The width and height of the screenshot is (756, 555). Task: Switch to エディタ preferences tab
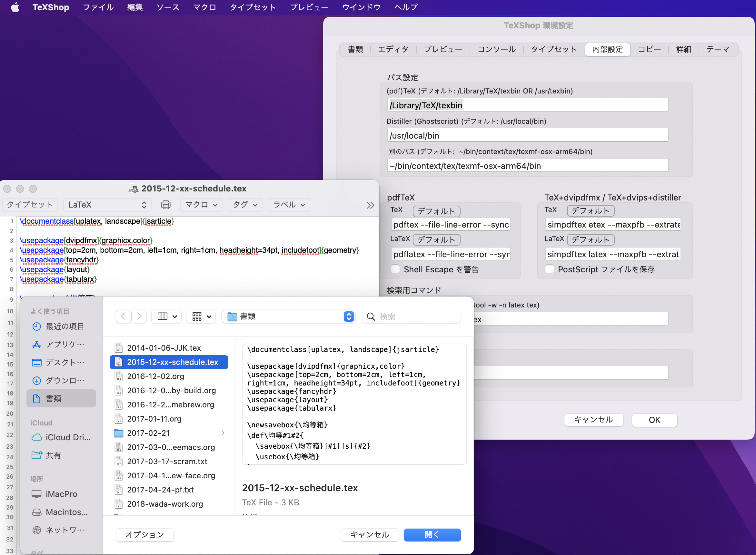[393, 49]
